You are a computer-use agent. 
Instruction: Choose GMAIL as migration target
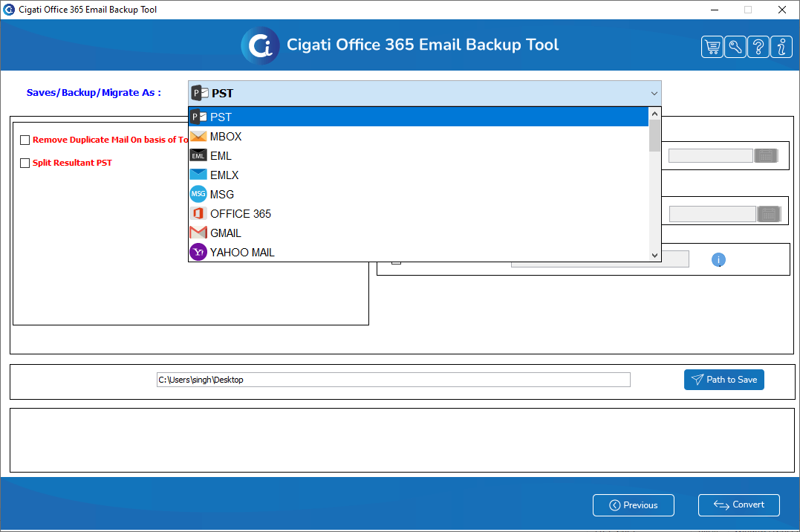[x=418, y=233]
